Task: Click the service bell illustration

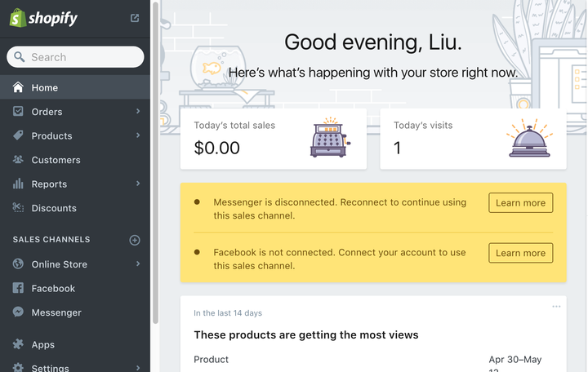Action: [x=529, y=138]
